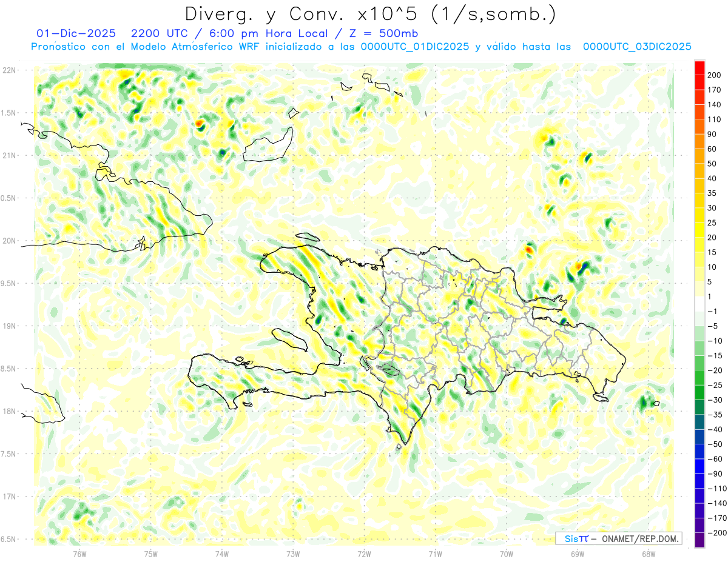The image size is (728, 562).
Task: Click the colorbar value "-40"
Action: (x=716, y=429)
